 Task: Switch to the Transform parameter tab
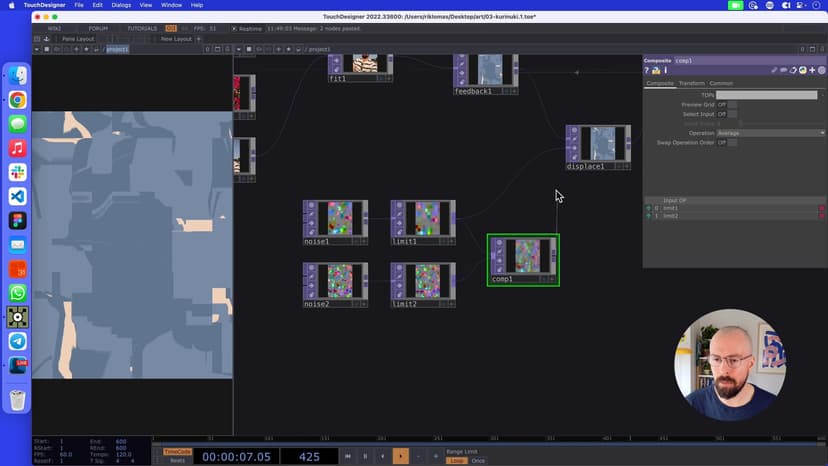pyautogui.click(x=691, y=83)
